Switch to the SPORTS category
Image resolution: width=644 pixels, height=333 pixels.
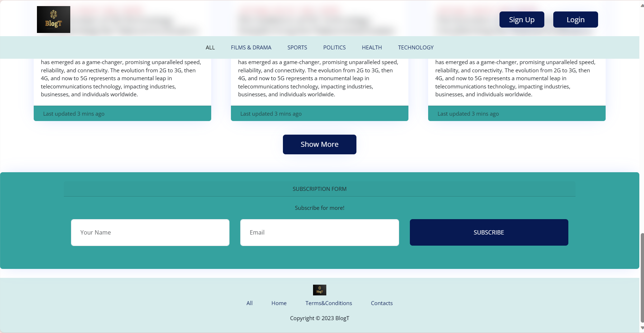297,48
